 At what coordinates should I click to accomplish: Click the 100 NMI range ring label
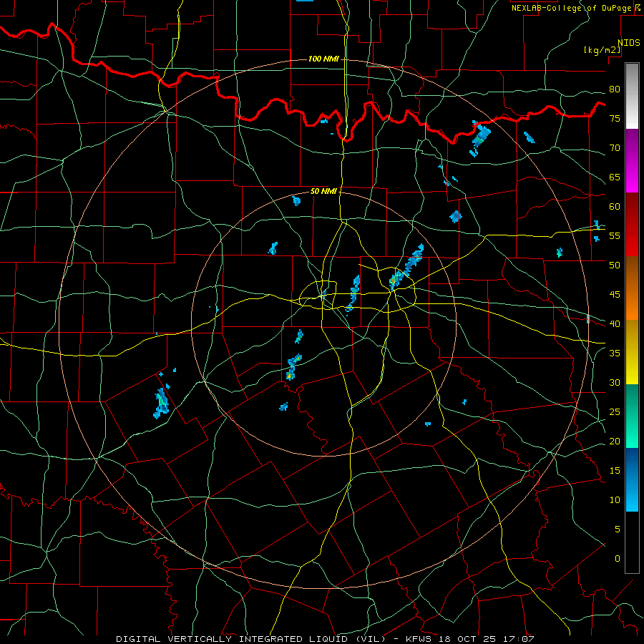click(x=323, y=59)
